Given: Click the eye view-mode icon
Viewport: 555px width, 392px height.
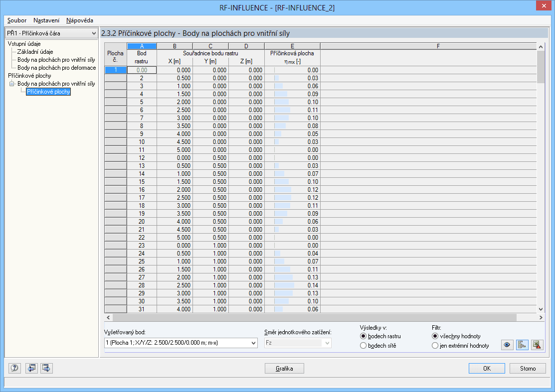Looking at the screenshot, I should (x=507, y=345).
